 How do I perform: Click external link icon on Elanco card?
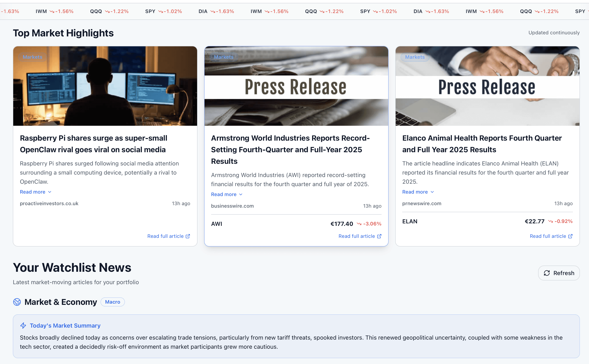[x=570, y=236]
